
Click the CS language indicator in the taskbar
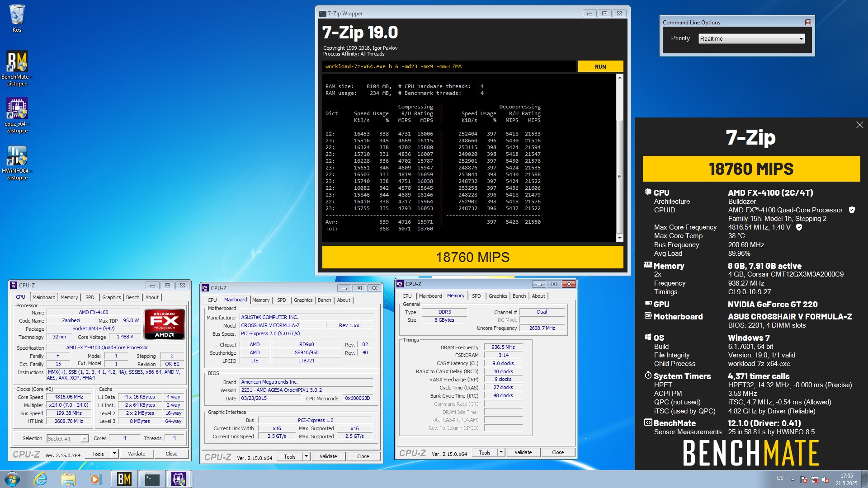coord(780,478)
